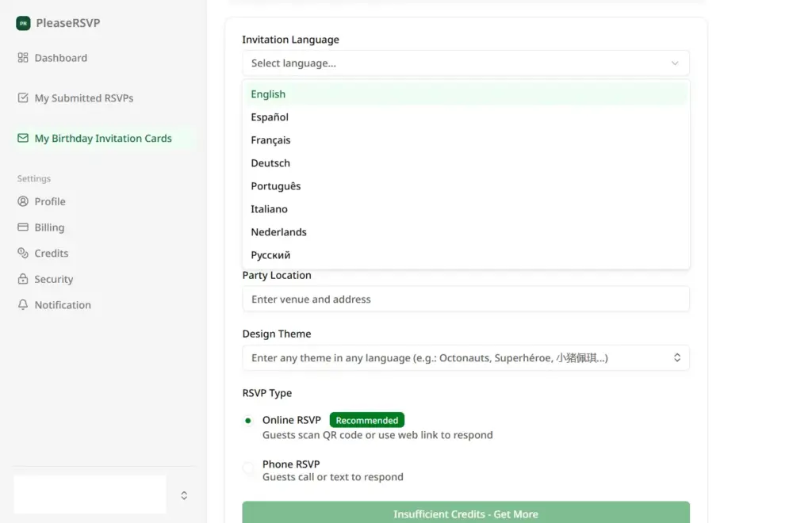The width and height of the screenshot is (812, 523).
Task: Open the Design Theme suggestions stepper
Action: tap(677, 357)
